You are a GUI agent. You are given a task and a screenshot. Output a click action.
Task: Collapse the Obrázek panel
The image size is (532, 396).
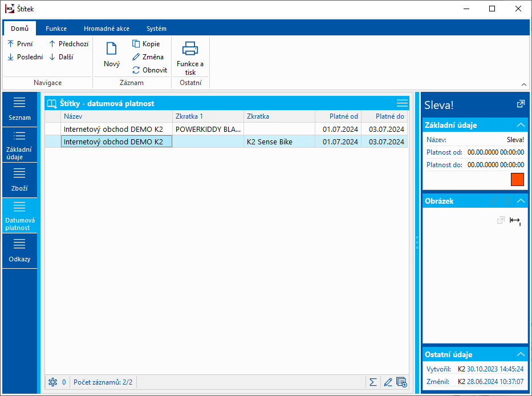point(520,201)
